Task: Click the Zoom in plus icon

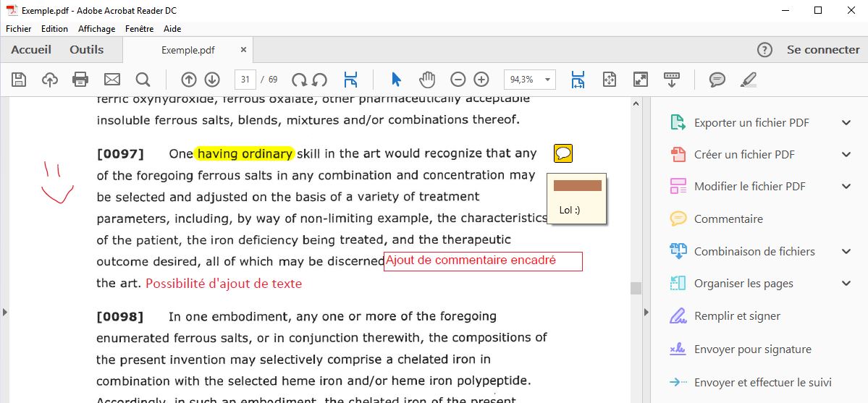Action: (481, 80)
